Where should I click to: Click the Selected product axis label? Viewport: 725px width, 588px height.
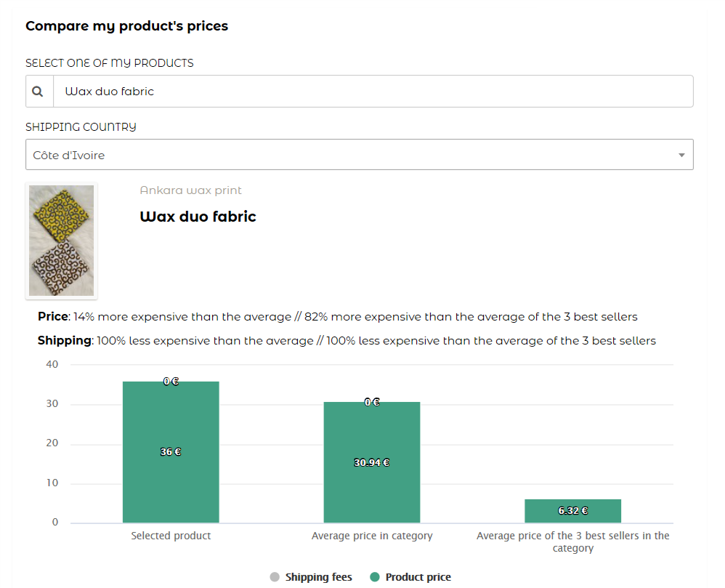pos(171,536)
